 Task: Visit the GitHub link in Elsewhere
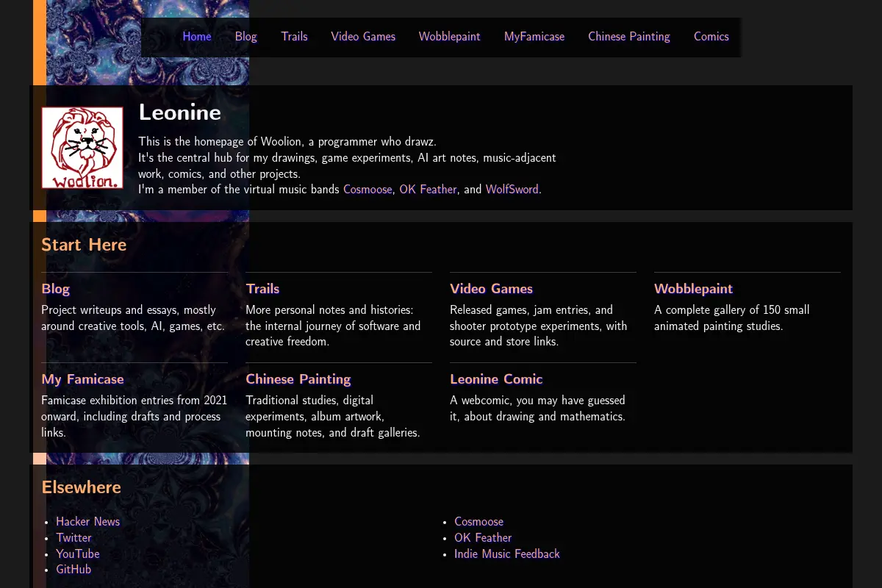tap(73, 570)
